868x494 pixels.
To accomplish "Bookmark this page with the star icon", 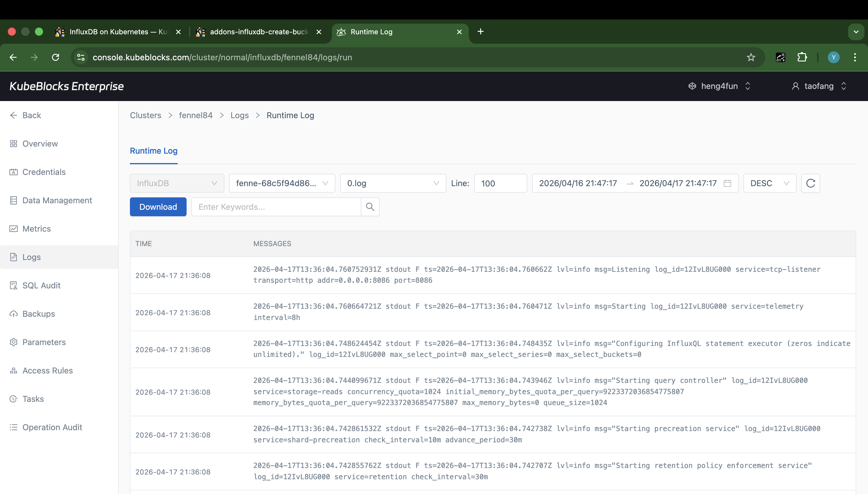I will 751,57.
